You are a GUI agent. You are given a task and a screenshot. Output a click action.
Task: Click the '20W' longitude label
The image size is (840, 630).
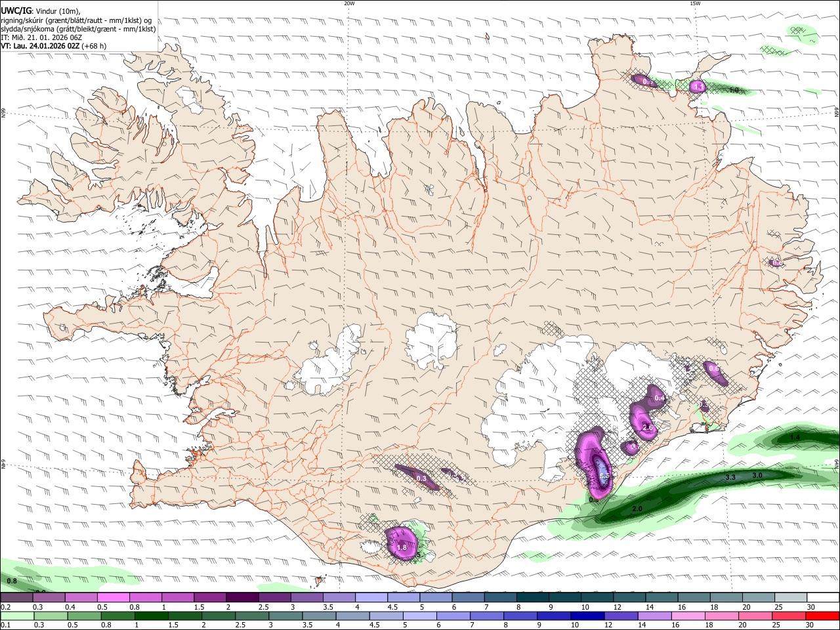[349, 3]
